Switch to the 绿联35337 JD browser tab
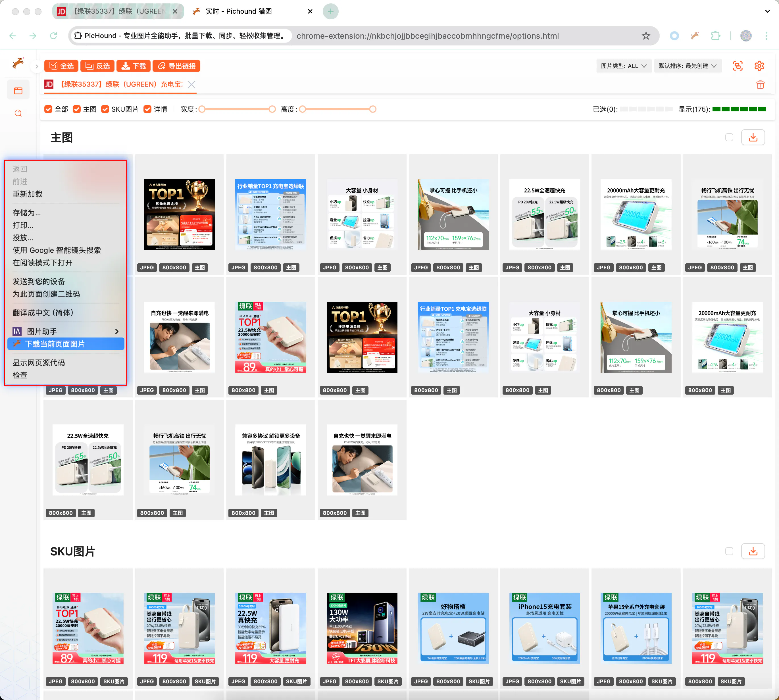779x700 pixels. [115, 11]
